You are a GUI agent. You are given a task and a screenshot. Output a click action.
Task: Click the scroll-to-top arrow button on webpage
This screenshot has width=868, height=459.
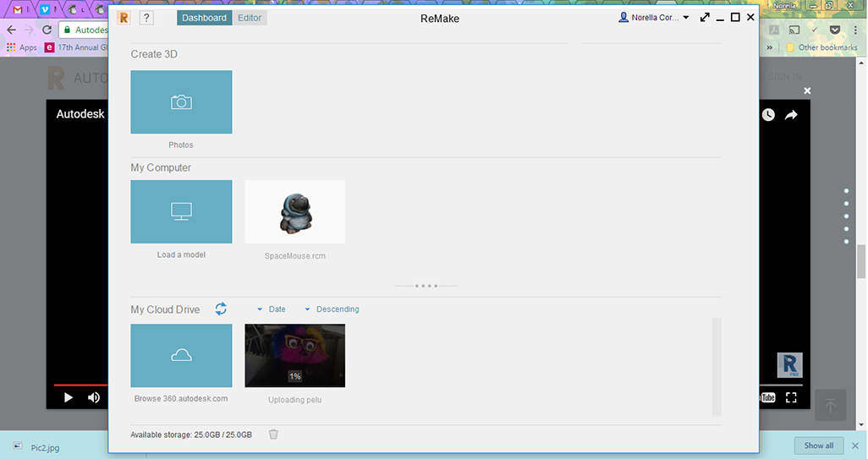coord(831,406)
